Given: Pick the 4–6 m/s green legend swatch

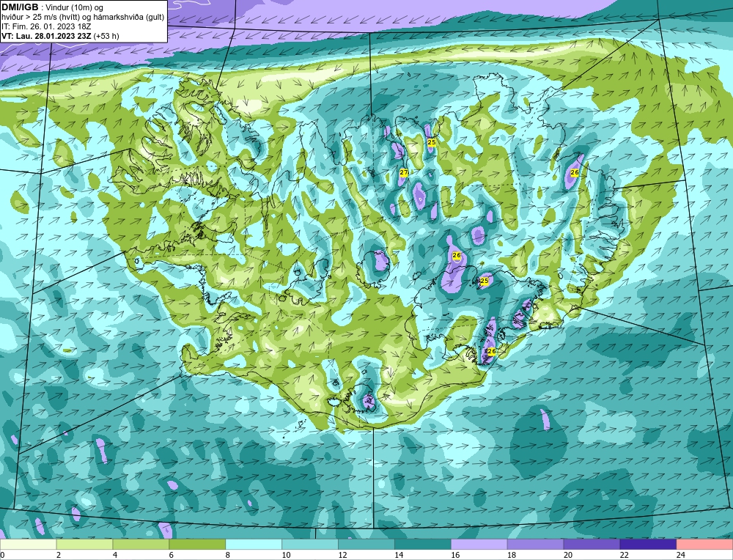Looking at the screenshot, I should point(141,545).
